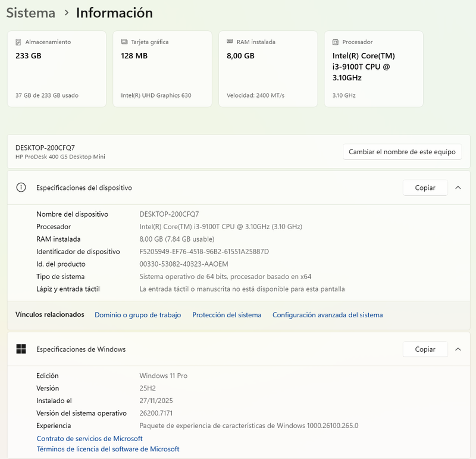Click the 'Versión del sistema operativo' label
The width and height of the screenshot is (476, 459).
82,413
